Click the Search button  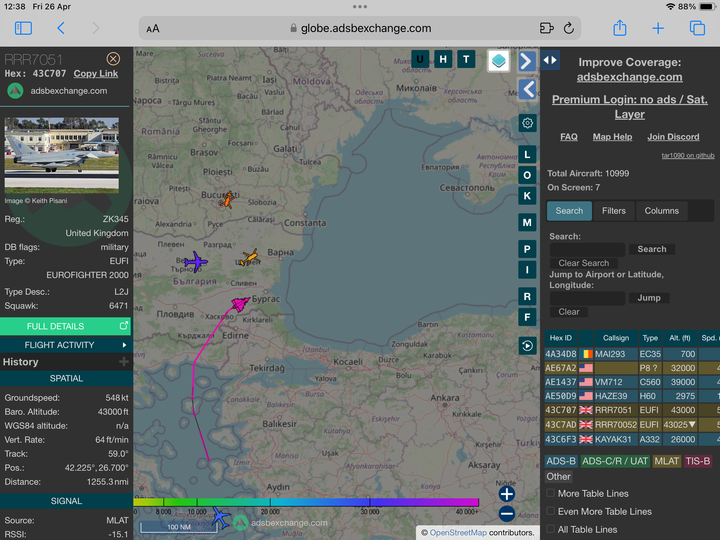point(652,249)
